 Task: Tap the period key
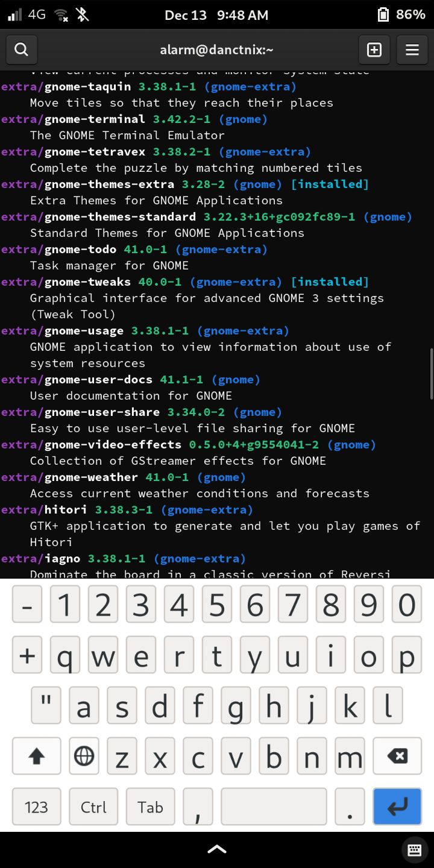[x=350, y=807]
